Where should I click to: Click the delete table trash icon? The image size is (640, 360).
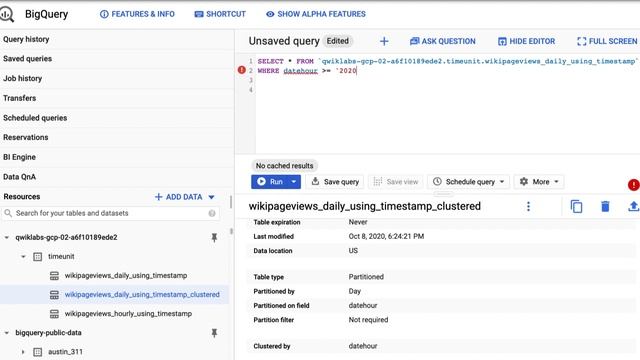point(605,207)
